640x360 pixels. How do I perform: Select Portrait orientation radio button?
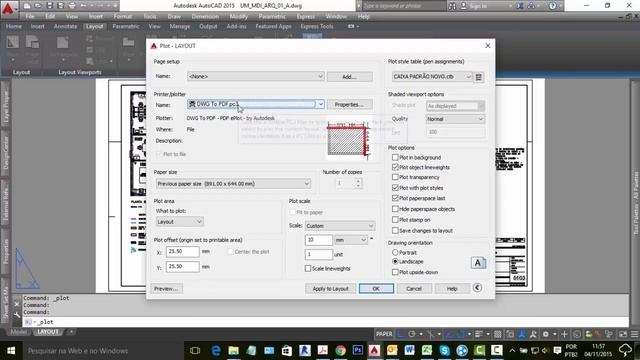[x=395, y=253]
